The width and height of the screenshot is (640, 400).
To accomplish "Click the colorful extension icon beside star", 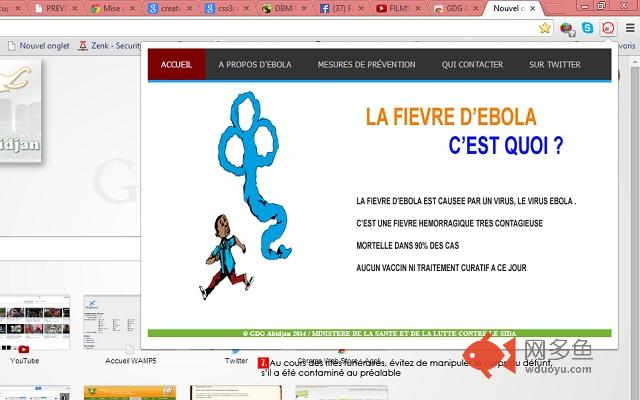I will coord(566,28).
